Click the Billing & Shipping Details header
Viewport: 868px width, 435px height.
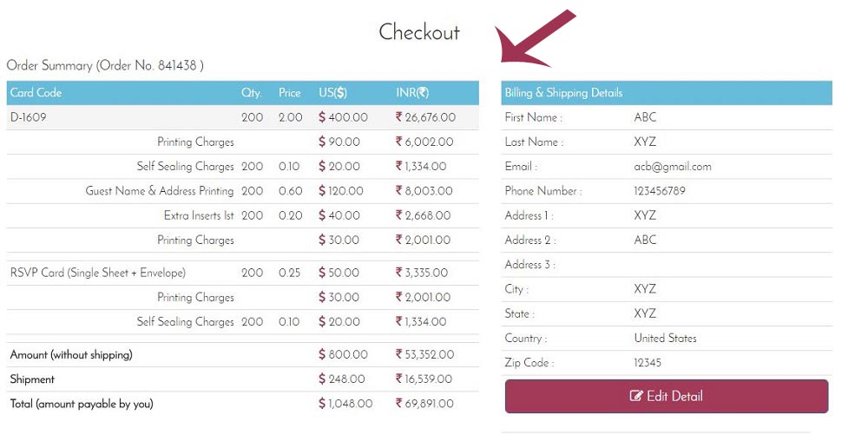click(563, 93)
